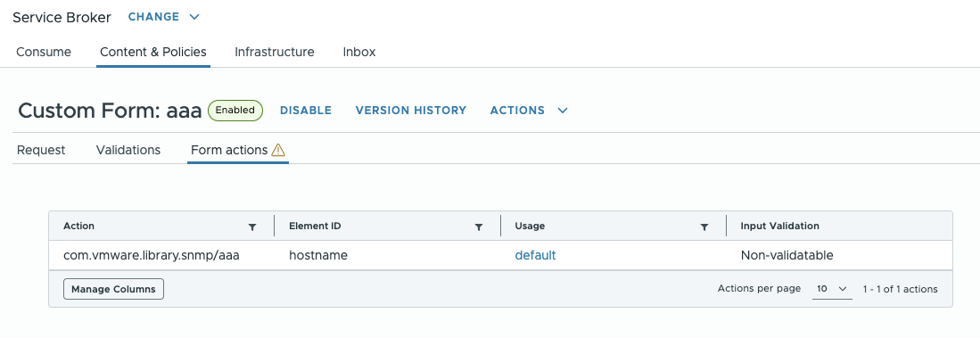Click the Element ID column filter icon
The height and width of the screenshot is (338, 980).
click(479, 227)
